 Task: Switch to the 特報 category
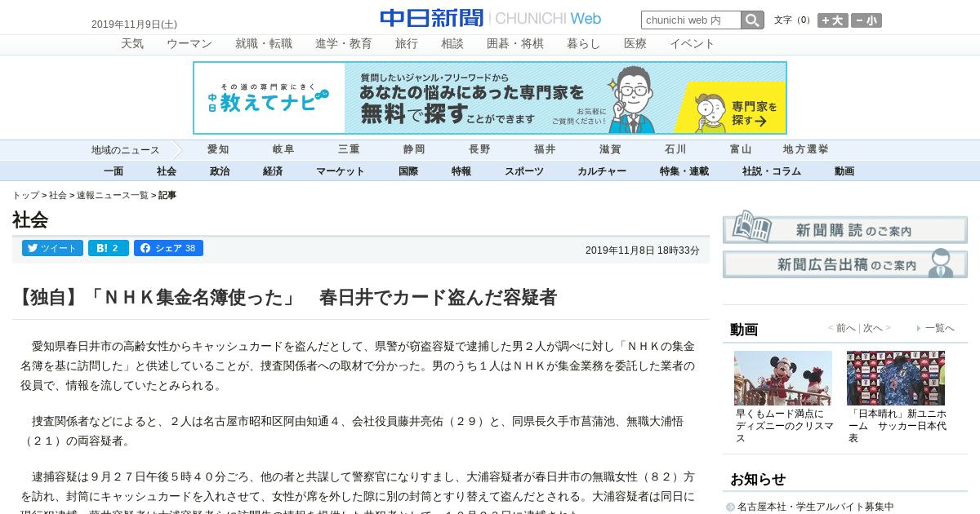(461, 171)
